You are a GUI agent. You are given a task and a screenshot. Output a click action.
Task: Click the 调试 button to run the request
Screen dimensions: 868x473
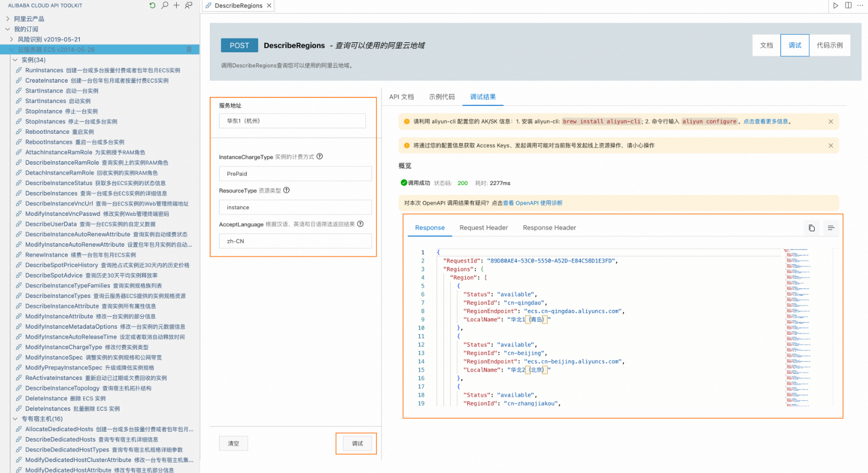(x=358, y=444)
